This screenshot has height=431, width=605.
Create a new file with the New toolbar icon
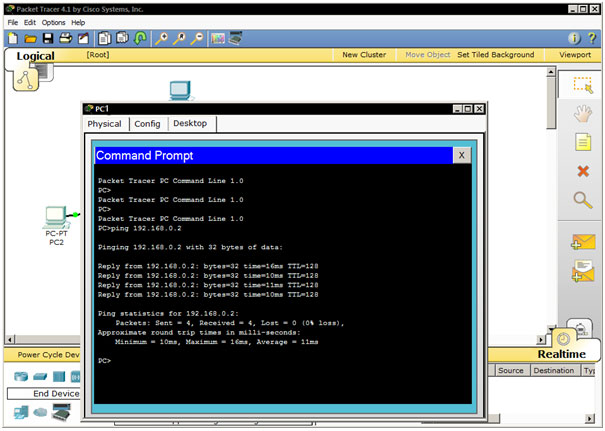pos(13,38)
